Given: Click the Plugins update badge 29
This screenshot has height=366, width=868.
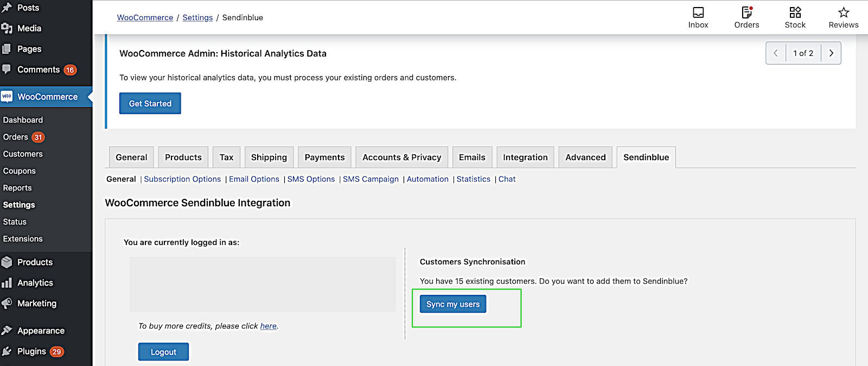Looking at the screenshot, I should (57, 352).
